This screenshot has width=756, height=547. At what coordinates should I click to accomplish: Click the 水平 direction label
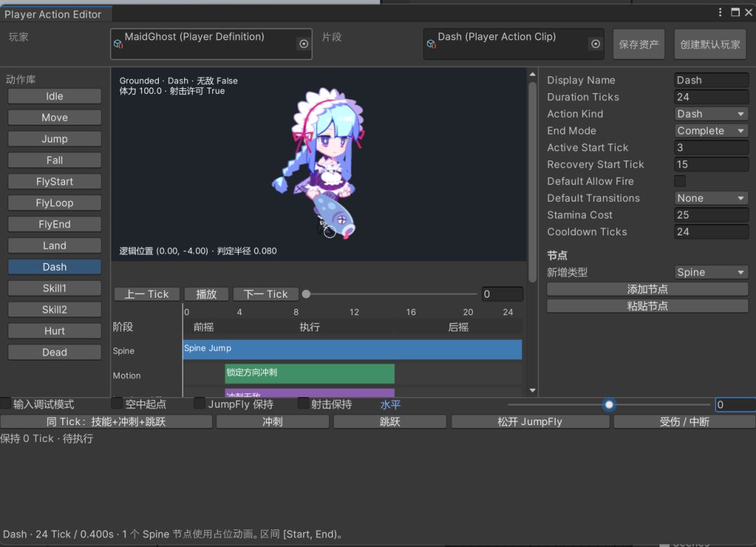(390, 405)
